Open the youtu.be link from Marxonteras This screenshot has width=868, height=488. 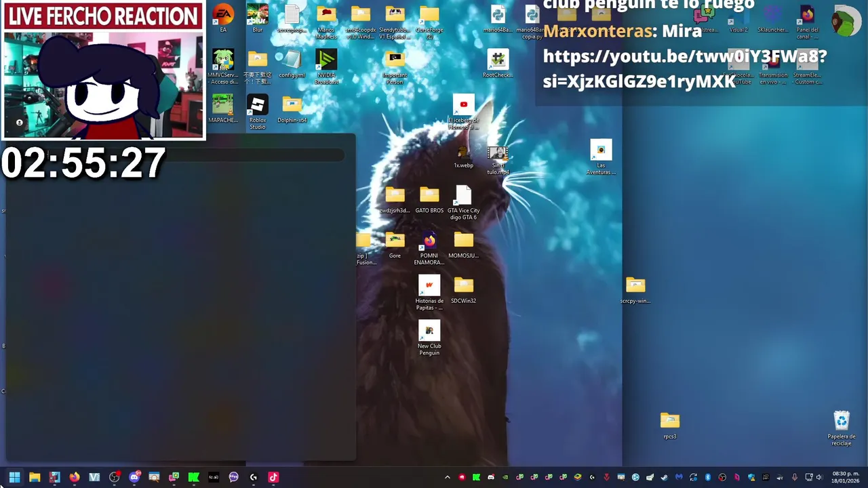(685, 68)
